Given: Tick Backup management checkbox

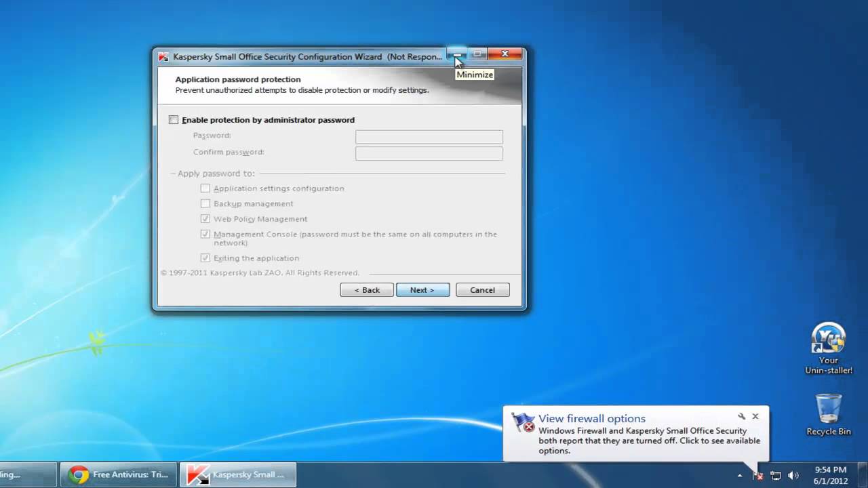Looking at the screenshot, I should (205, 203).
